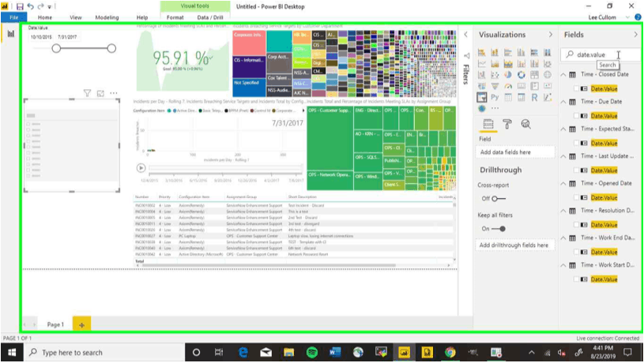Select the Stacked bar chart visualization
This screenshot has width=644, height=363.
(482, 53)
